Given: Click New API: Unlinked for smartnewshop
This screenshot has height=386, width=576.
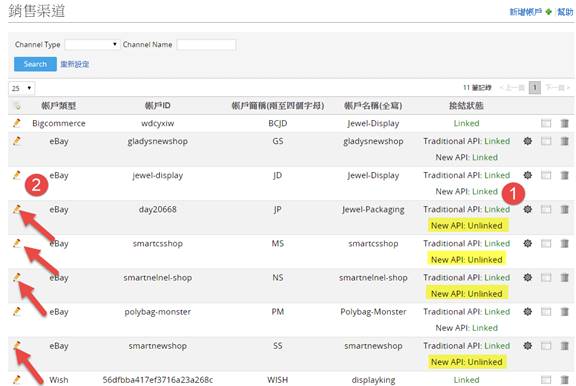Looking at the screenshot, I should (467, 362).
